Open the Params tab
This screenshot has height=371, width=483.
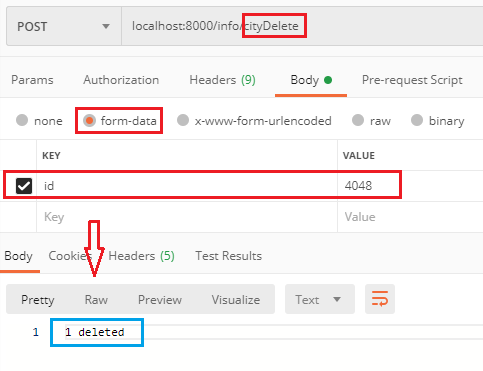click(x=32, y=80)
